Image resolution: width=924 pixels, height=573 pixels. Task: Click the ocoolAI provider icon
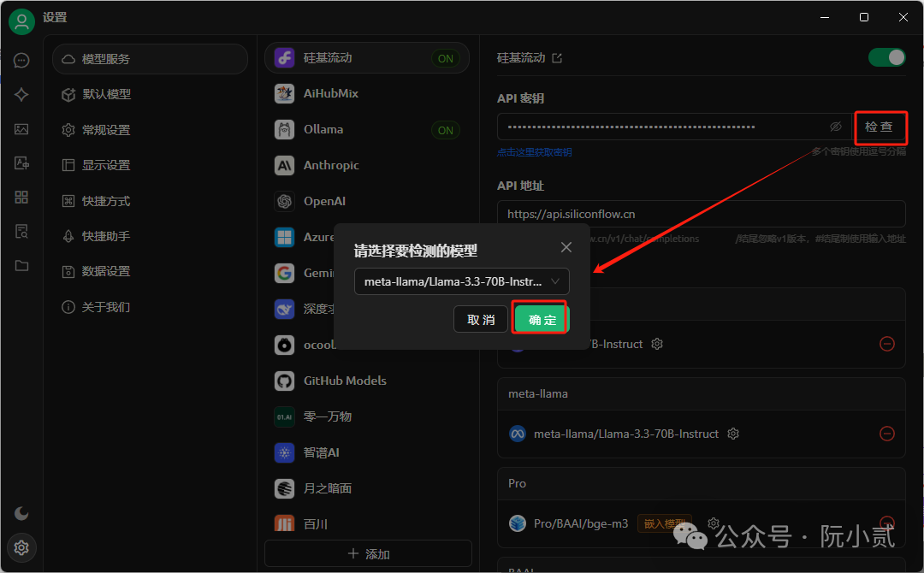coord(285,346)
